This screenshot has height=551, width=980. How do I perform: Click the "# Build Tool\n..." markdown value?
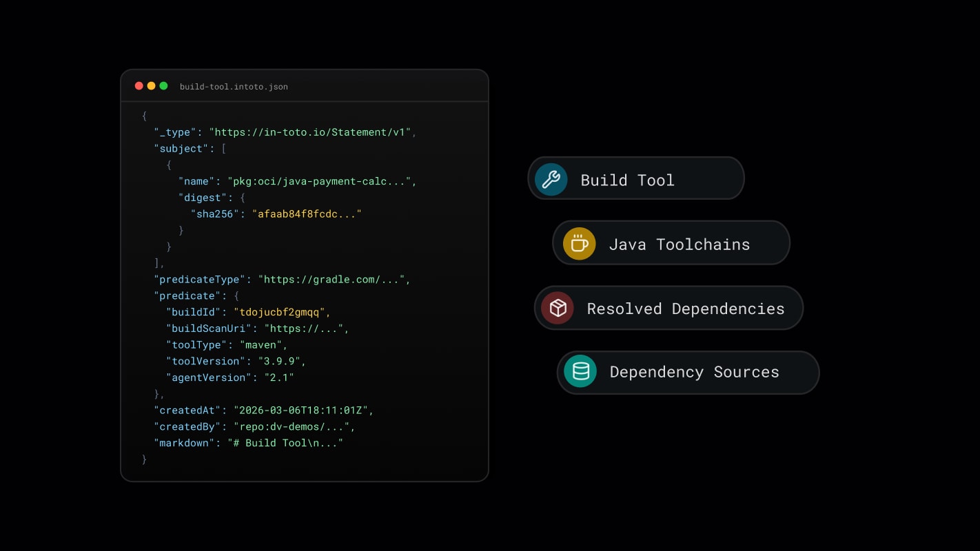[285, 444]
